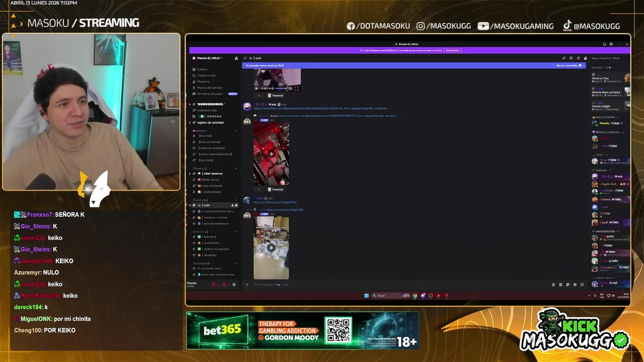Click the top video volume icon
Screen dimensions: 644x362
(x=290, y=88)
